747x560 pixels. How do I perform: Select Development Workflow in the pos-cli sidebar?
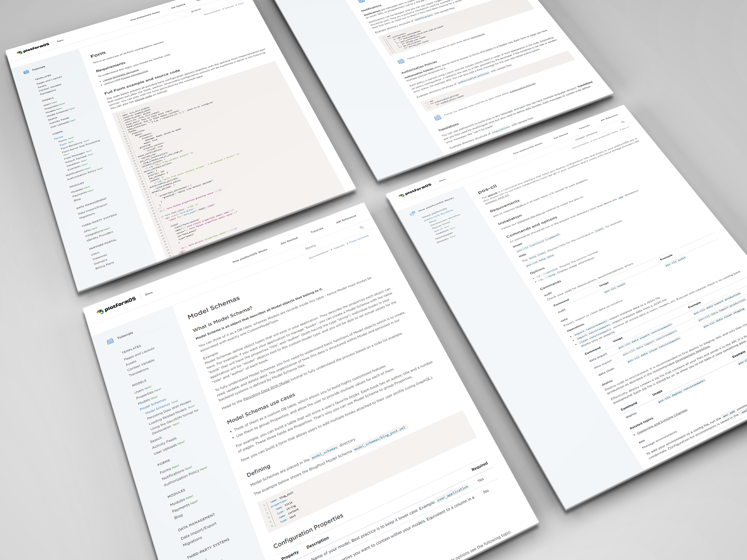[x=445, y=220]
